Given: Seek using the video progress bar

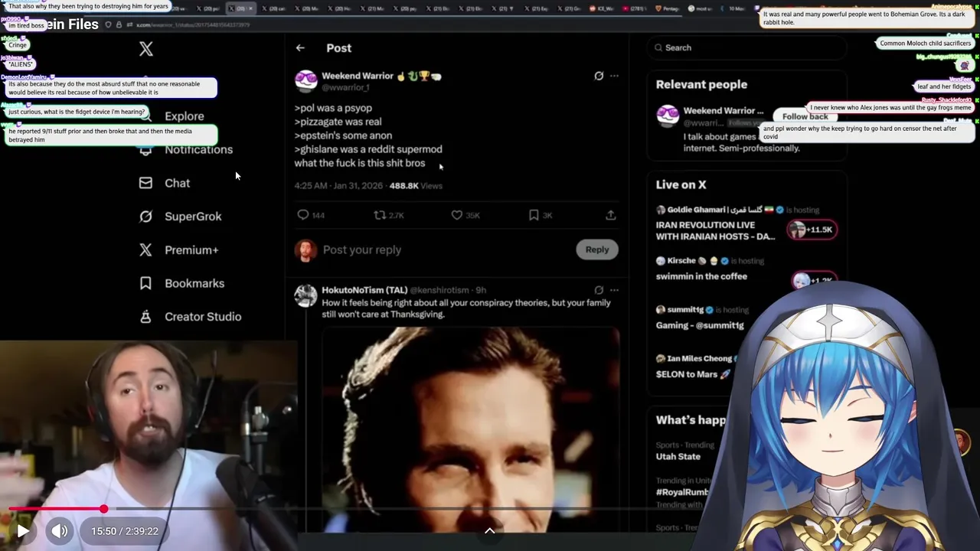Looking at the screenshot, I should pos(490,509).
